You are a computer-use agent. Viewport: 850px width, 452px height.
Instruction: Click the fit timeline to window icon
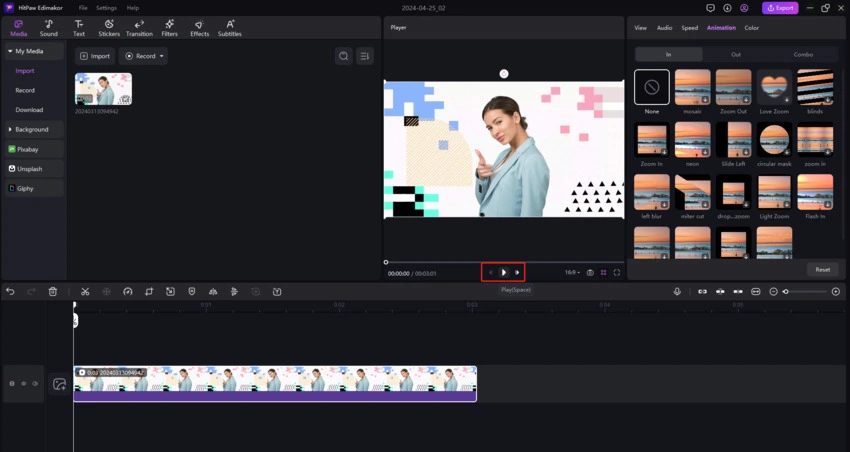(756, 292)
